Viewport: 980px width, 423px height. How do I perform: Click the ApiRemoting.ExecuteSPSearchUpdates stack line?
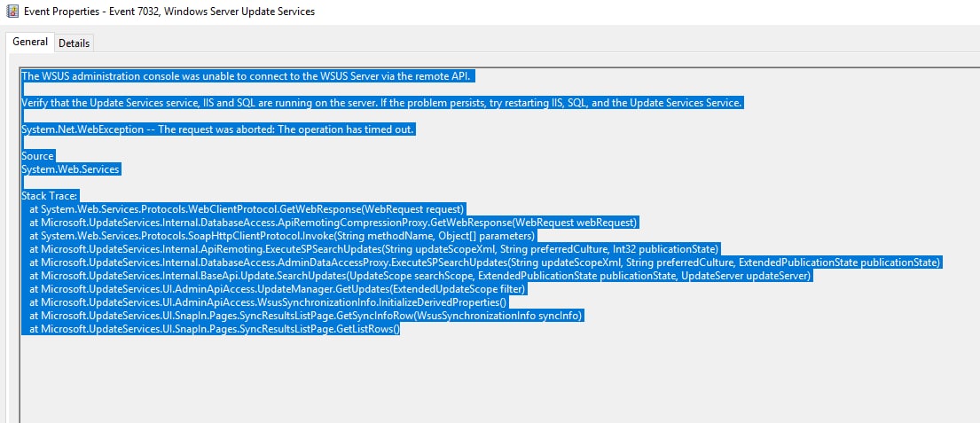point(374,249)
